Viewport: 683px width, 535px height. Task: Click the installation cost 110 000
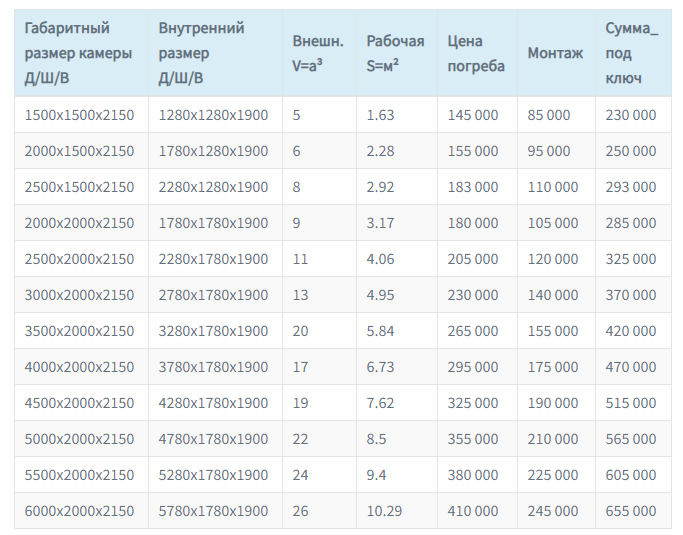click(553, 187)
